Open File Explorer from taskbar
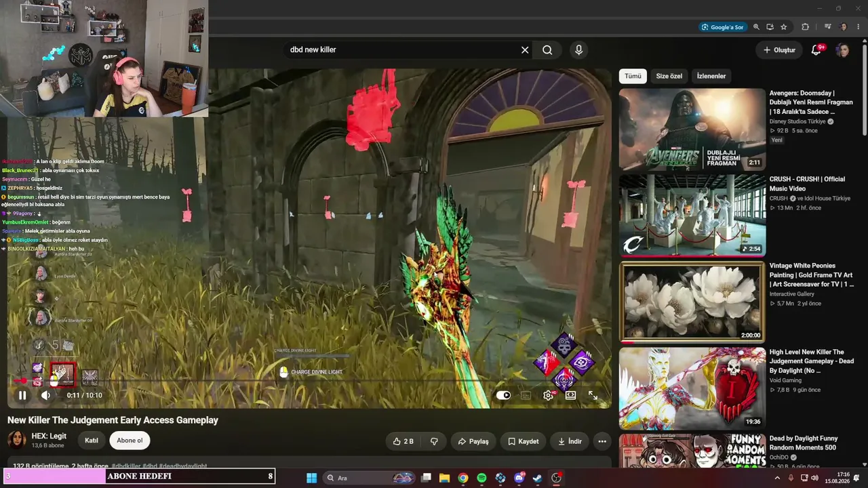The image size is (868, 488). tap(444, 478)
